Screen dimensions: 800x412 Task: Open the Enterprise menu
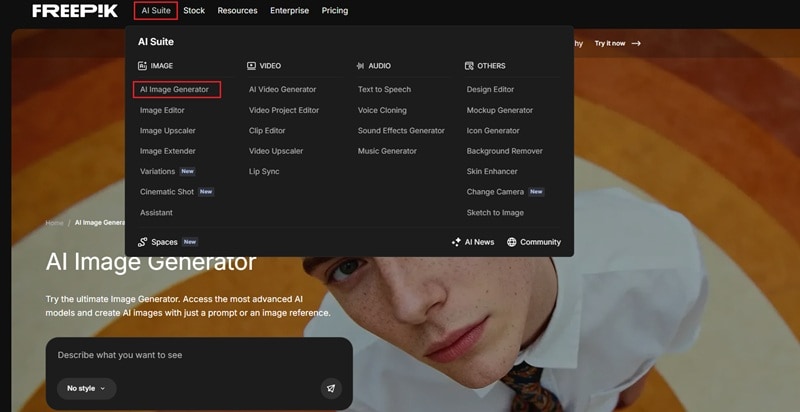coord(289,11)
